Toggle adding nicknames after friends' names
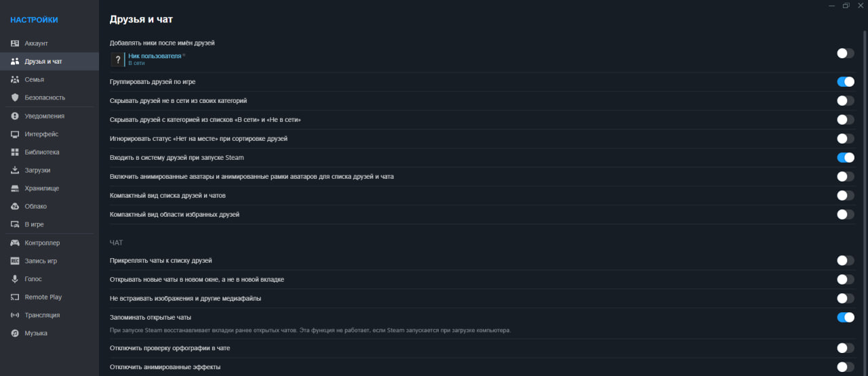This screenshot has height=376, width=868. pos(845,53)
